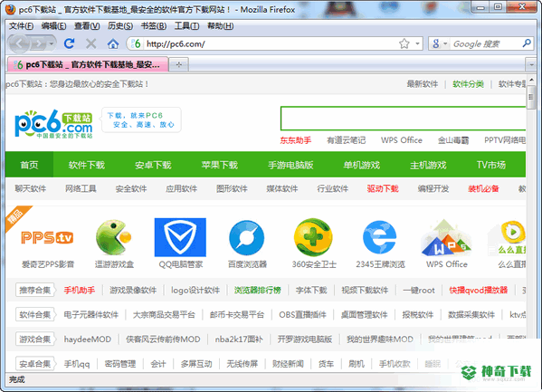Image resolution: width=542 pixels, height=392 pixels.
Task: Click the green pc6 site search box
Action: click(403, 119)
